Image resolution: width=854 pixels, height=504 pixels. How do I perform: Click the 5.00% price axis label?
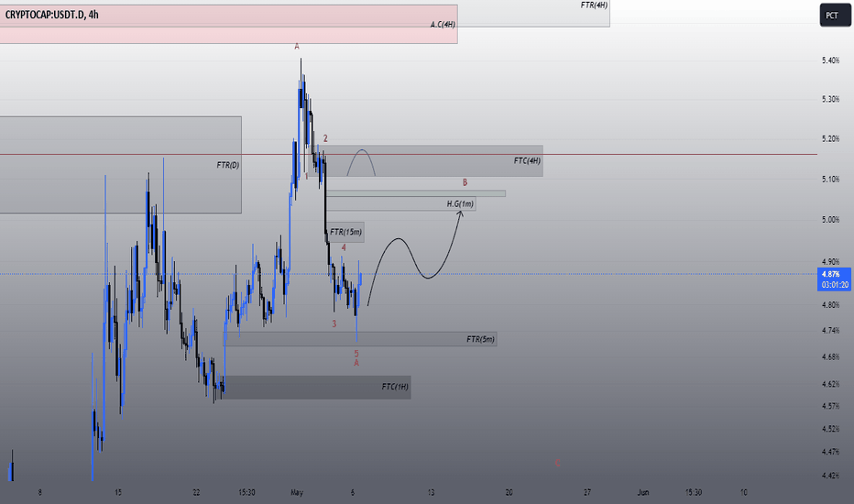pyautogui.click(x=830, y=220)
